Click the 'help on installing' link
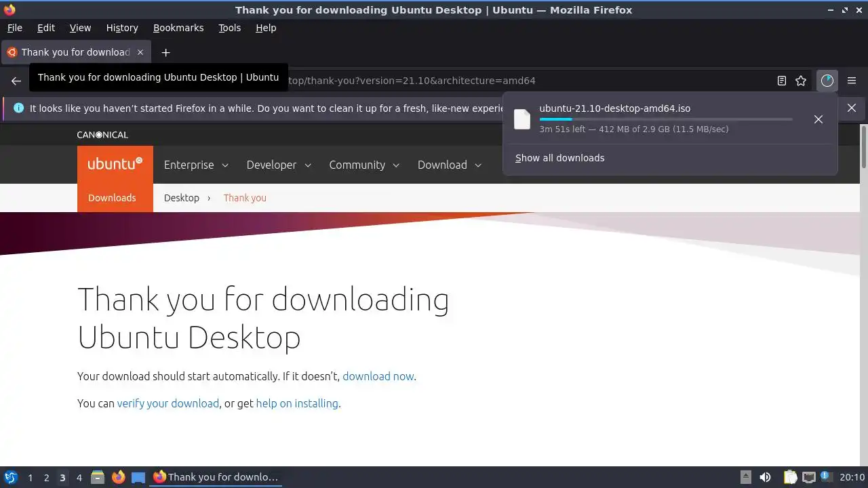The height and width of the screenshot is (488, 868). tap(297, 403)
